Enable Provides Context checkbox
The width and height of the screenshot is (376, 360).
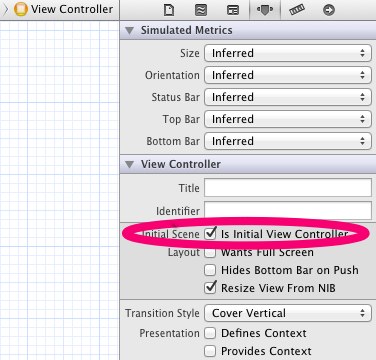210,351
